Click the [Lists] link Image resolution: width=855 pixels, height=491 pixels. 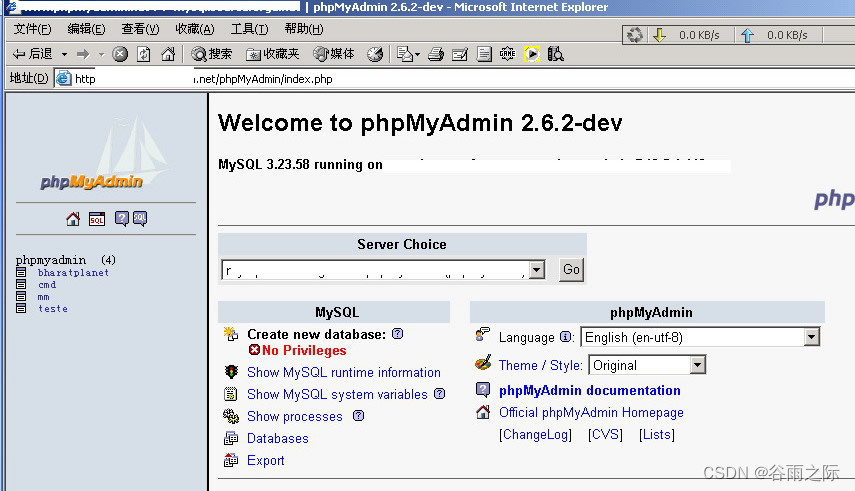pos(657,434)
